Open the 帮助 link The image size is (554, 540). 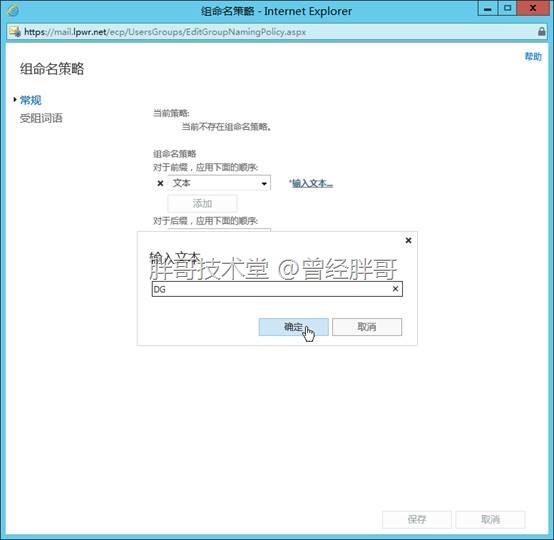click(x=533, y=56)
